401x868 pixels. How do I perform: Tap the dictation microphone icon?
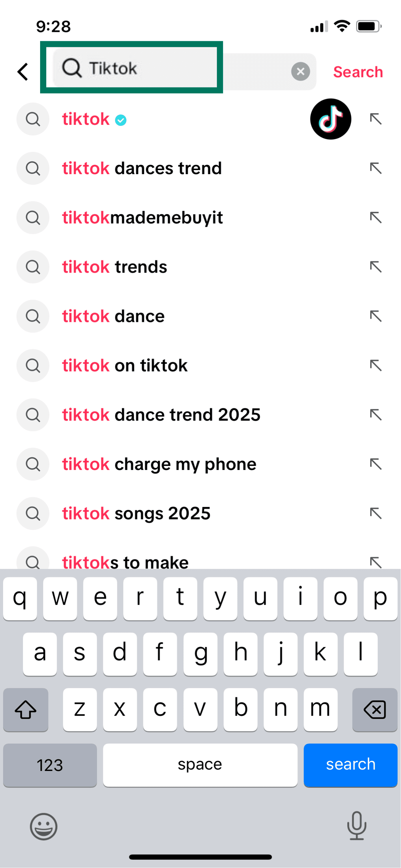click(357, 827)
